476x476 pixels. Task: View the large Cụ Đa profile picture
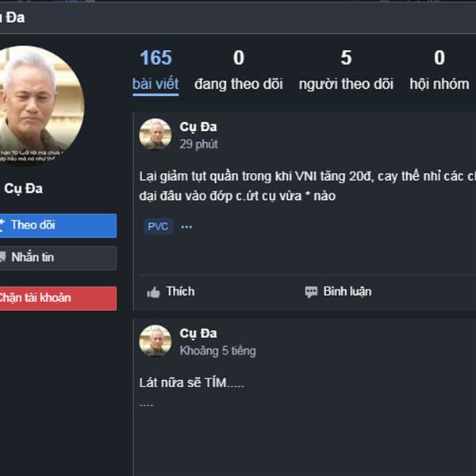42,106
